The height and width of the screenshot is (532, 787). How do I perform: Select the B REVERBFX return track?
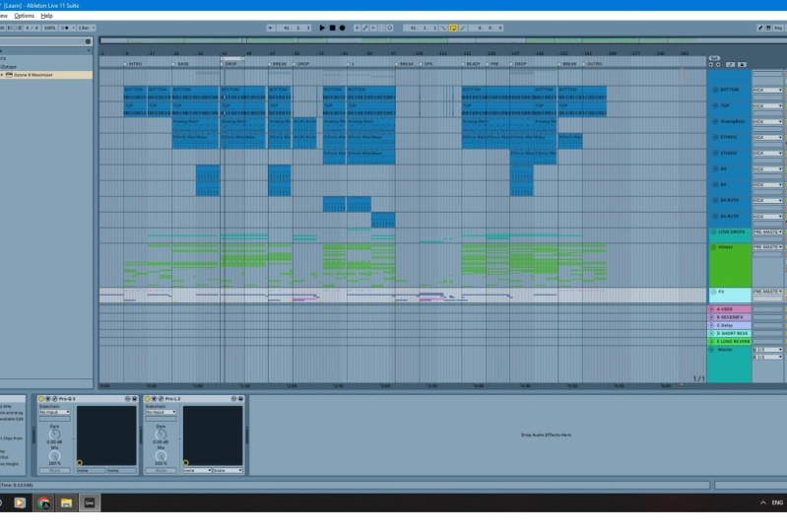coord(729,317)
